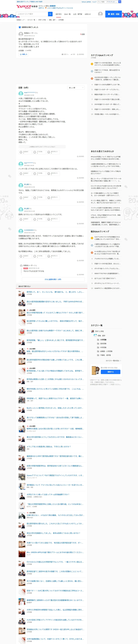Report man***'s answer via 違反報告

click(80, 156)
